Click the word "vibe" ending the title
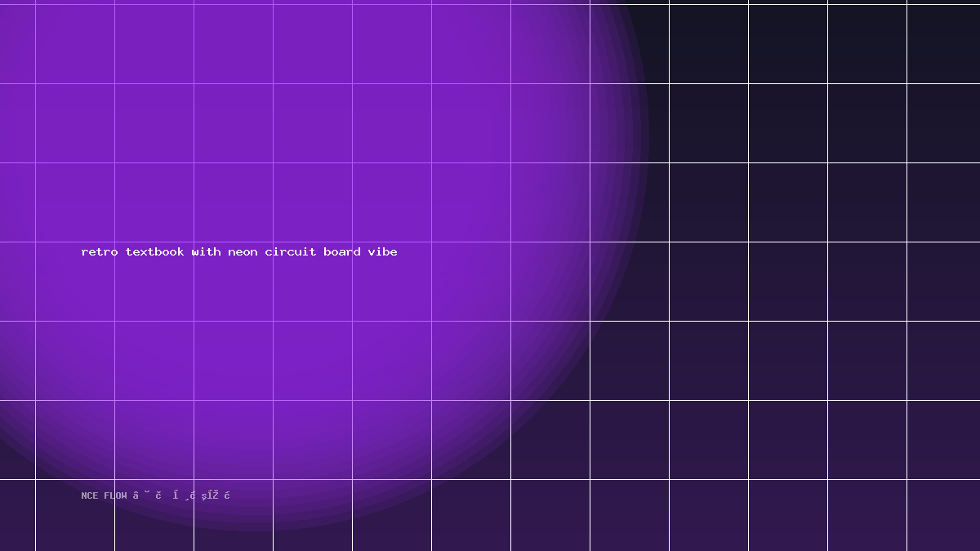Viewport: 980px width, 551px height. pyautogui.click(x=382, y=251)
